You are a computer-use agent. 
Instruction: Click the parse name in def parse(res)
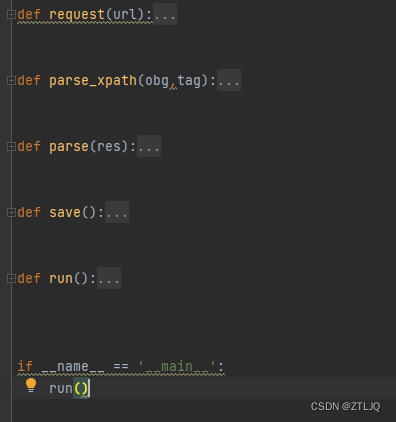(x=69, y=147)
